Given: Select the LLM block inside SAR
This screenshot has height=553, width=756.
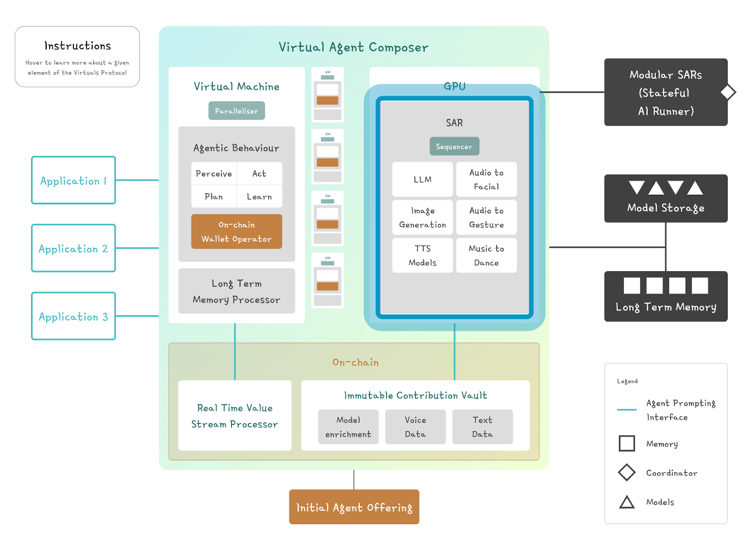Looking at the screenshot, I should [422, 180].
